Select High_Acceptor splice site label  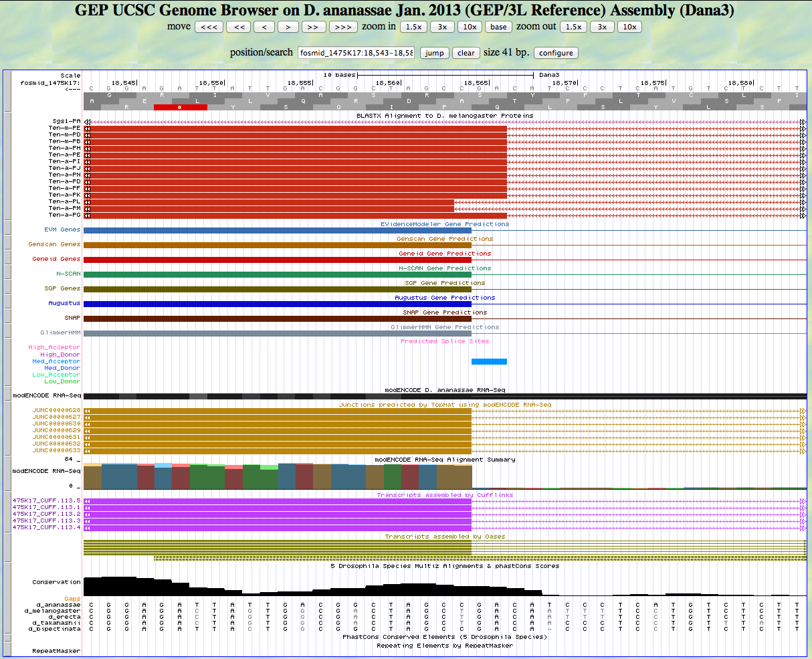pyautogui.click(x=54, y=347)
